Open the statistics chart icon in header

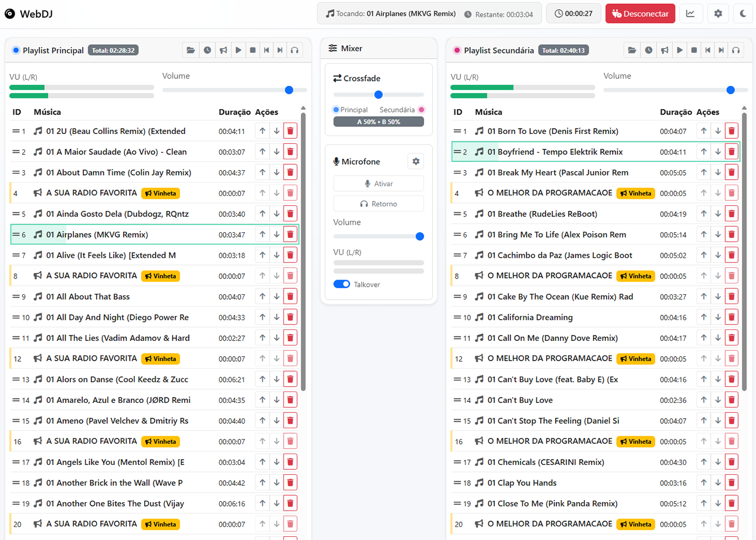(x=691, y=13)
